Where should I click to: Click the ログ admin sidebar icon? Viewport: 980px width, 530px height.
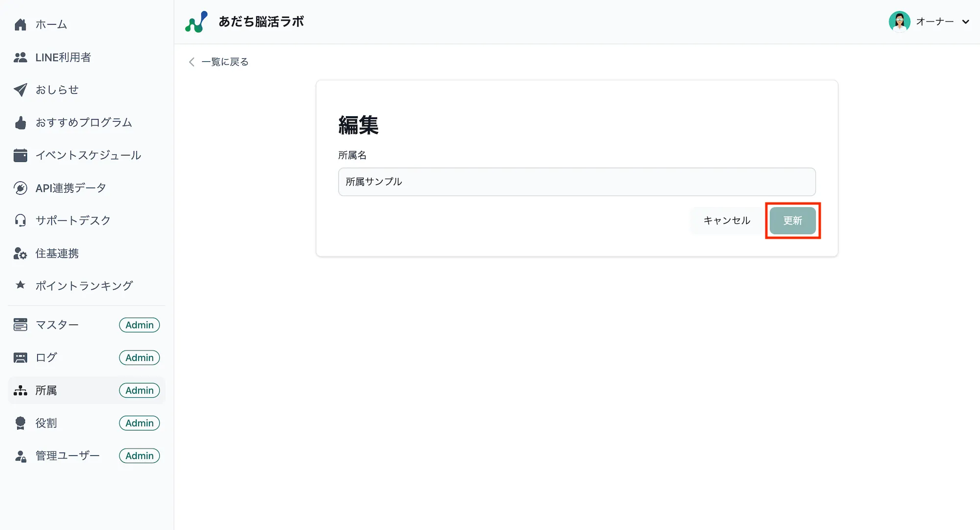click(20, 357)
